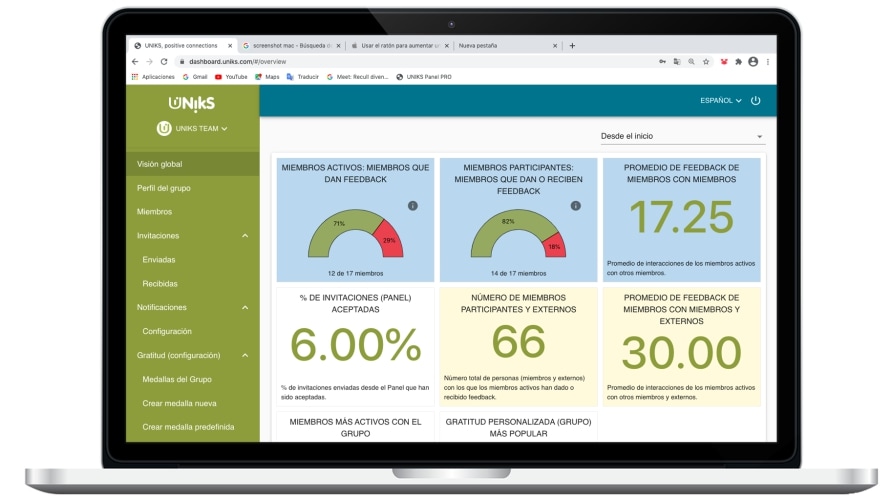Open the ESPAÑOL language dropdown
The width and height of the screenshot is (890, 500).
pyautogui.click(x=720, y=100)
